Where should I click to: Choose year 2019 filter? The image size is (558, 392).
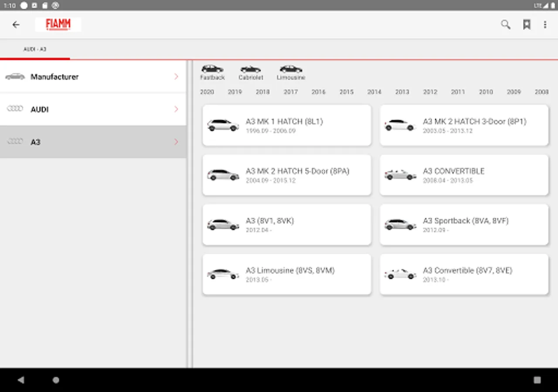[235, 92]
